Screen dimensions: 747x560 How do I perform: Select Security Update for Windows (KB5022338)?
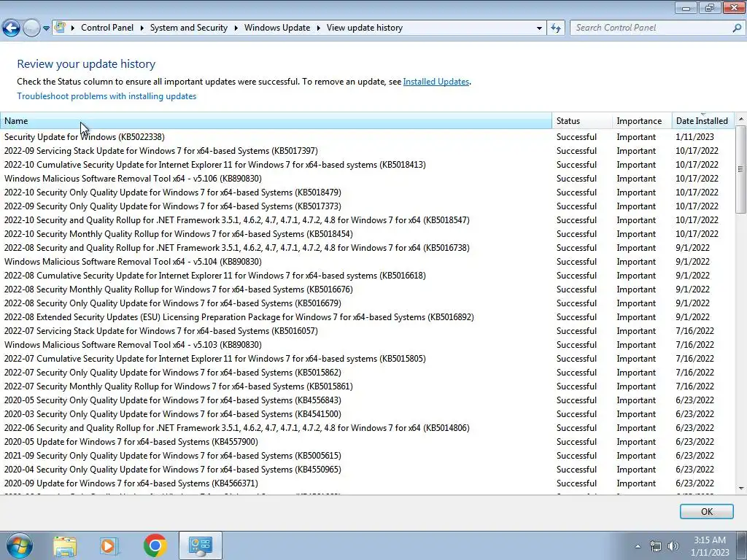(x=367, y=137)
